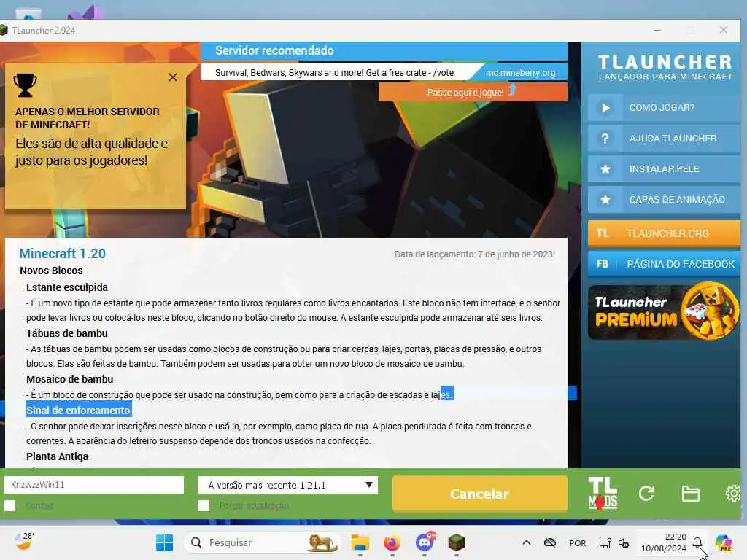747x560 pixels.
Task: Click the 'Novos Blocos' heading
Action: click(x=51, y=271)
